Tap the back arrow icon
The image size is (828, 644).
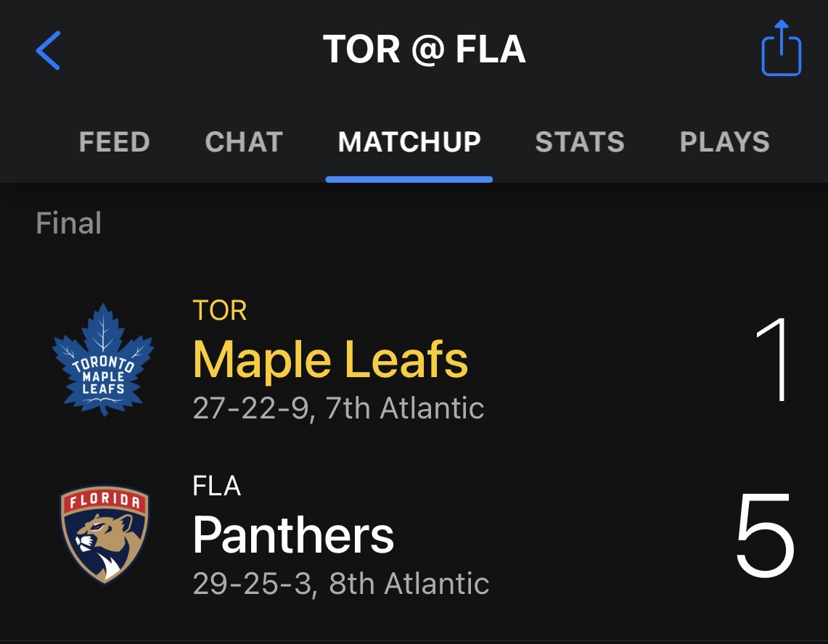pyautogui.click(x=48, y=51)
